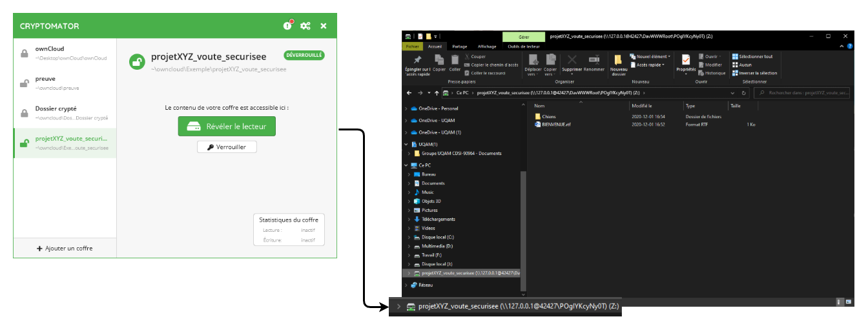Viewport: 868px width, 330px height.
Task: Switch to large icons view in status bar
Action: (847, 301)
